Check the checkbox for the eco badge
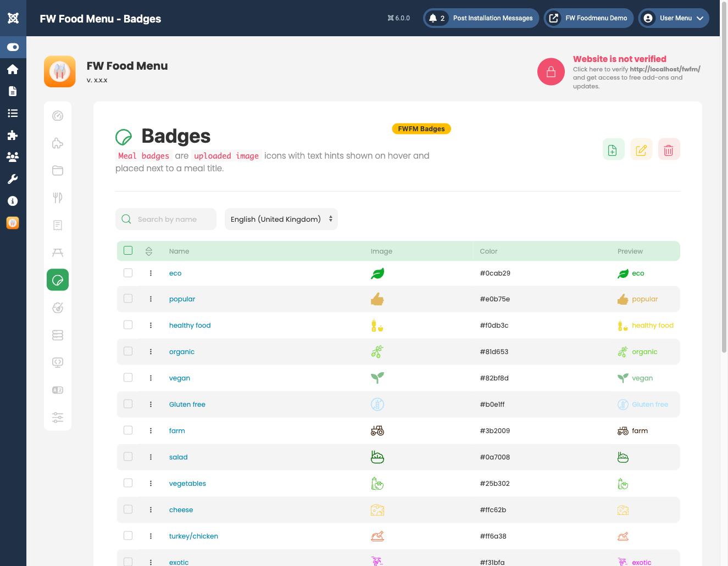728x566 pixels. [128, 272]
